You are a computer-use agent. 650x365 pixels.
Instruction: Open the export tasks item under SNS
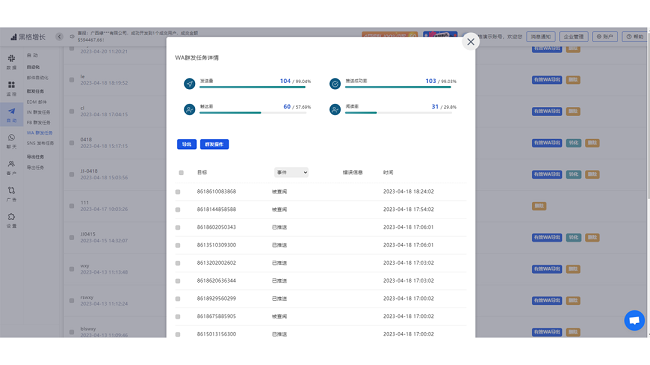(x=35, y=167)
